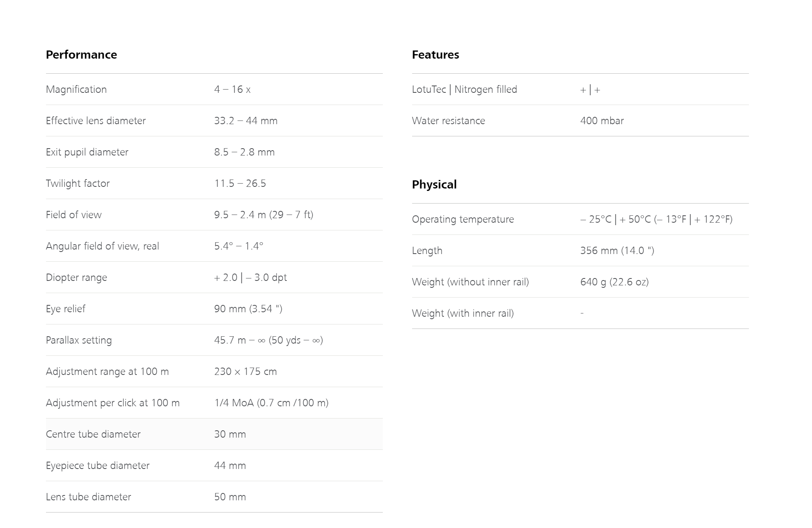Select the Exit pupil diameter row
This screenshot has width=812, height=528.
(x=214, y=152)
